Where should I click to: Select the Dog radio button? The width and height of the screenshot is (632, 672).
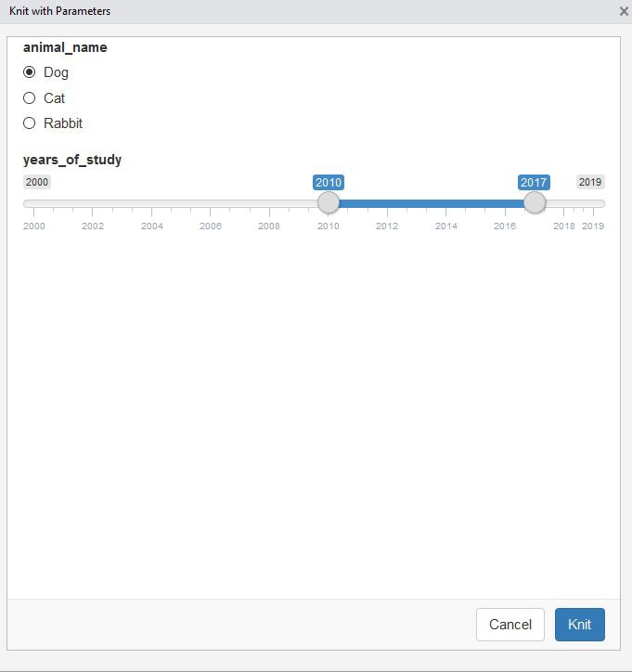click(x=29, y=72)
